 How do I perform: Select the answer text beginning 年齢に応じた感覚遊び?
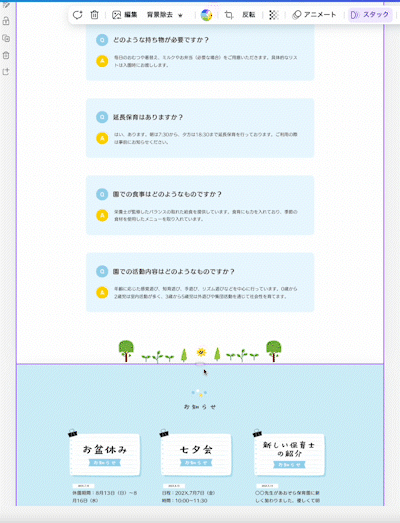(x=206, y=292)
